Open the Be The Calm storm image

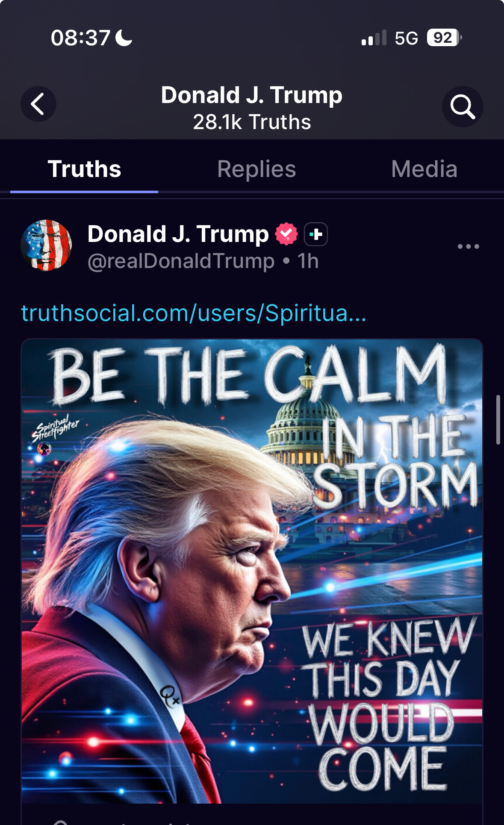[252, 571]
